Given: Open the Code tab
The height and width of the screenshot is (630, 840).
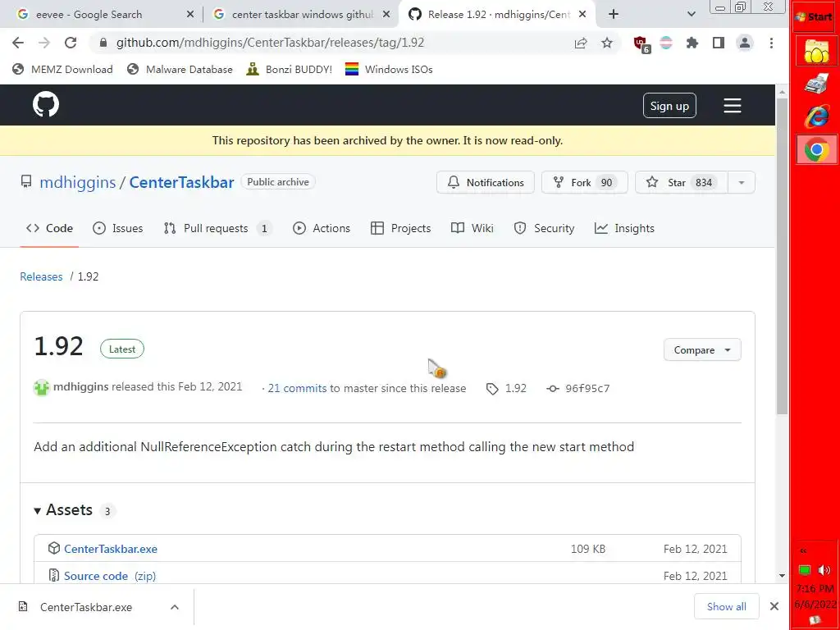Looking at the screenshot, I should 49,228.
